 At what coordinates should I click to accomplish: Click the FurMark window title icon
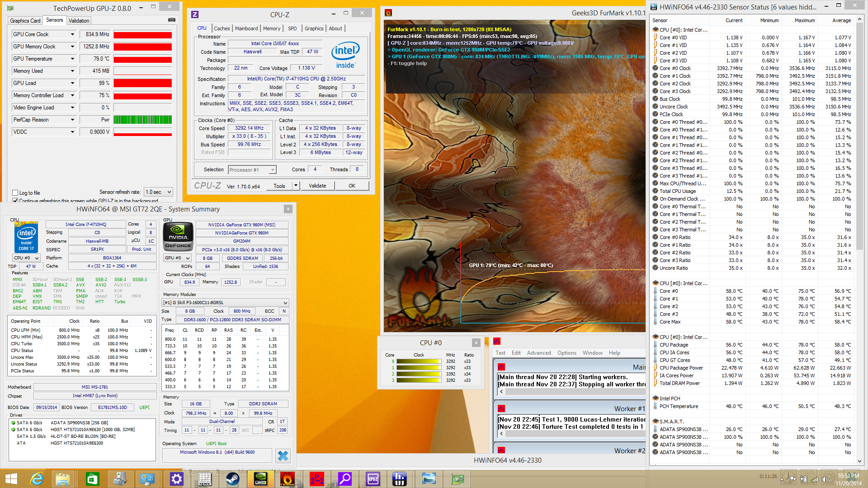coord(388,13)
